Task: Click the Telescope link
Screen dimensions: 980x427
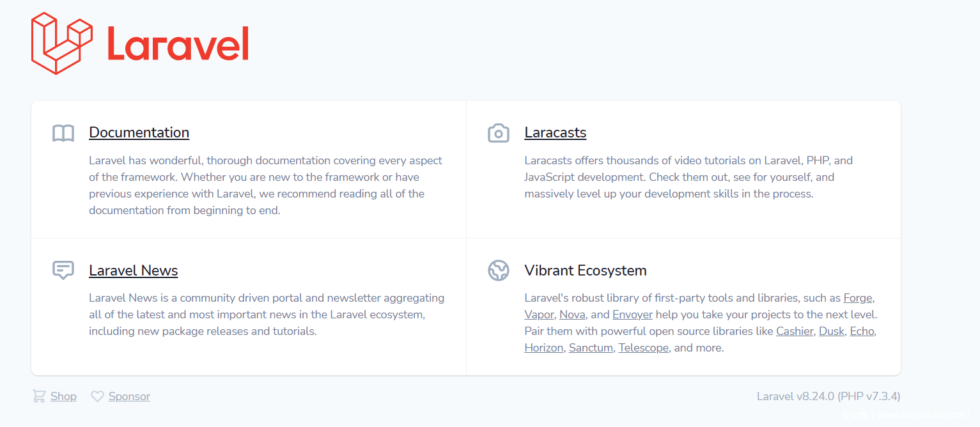Action: (x=643, y=348)
